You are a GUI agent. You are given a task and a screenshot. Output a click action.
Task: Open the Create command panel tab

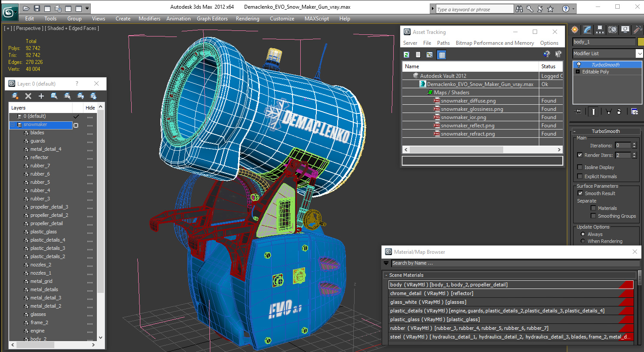(575, 30)
